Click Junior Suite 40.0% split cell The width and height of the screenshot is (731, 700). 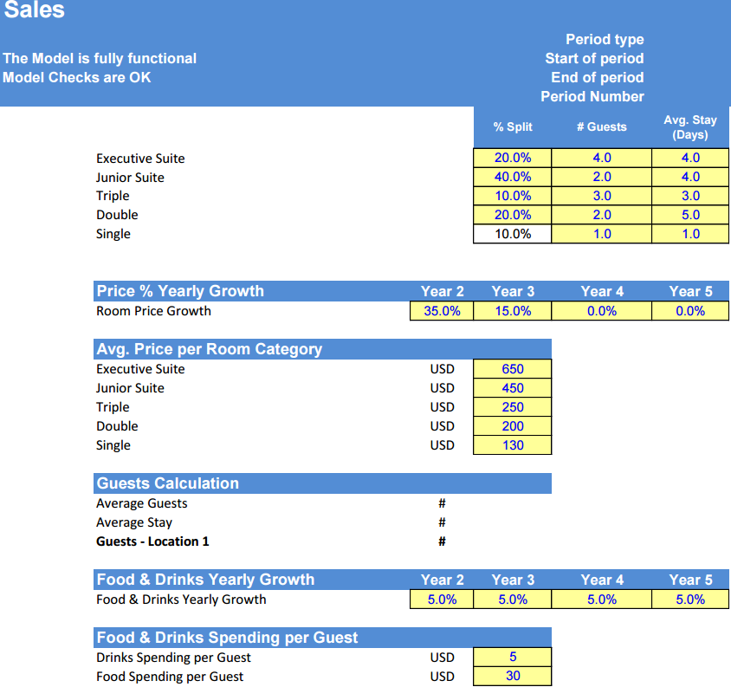pos(513,178)
